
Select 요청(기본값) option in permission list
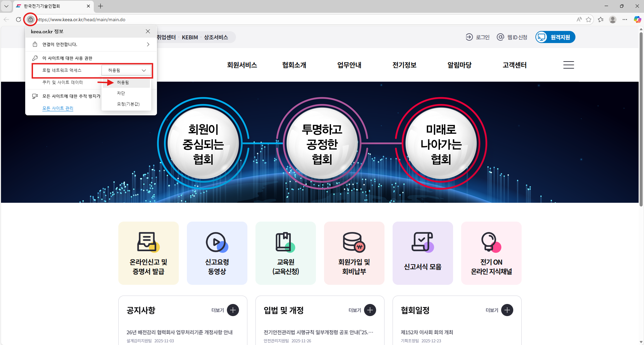tap(128, 104)
